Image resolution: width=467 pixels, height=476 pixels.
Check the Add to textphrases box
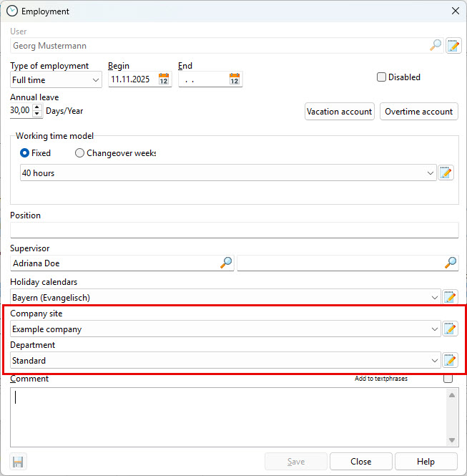coord(448,379)
